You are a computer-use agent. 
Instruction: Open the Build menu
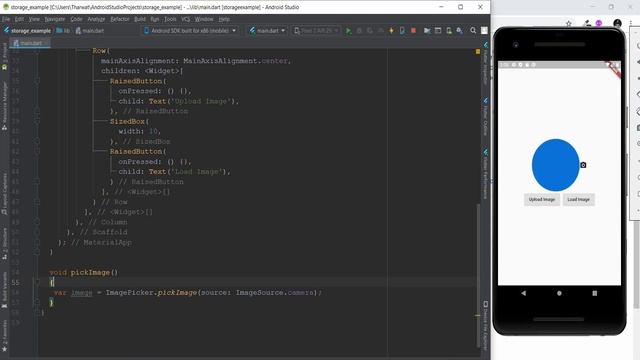(x=140, y=19)
